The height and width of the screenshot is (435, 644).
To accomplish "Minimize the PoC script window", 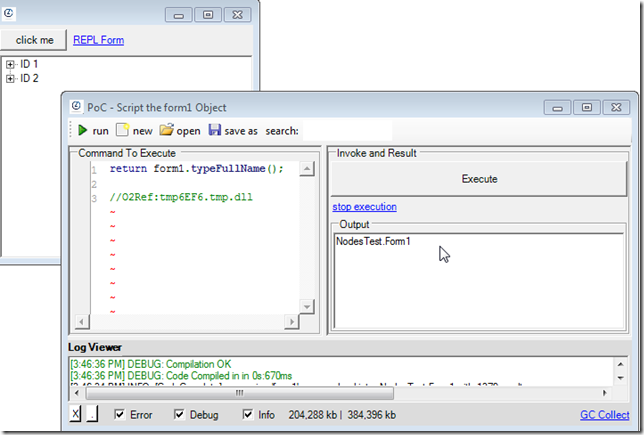I will (557, 108).
